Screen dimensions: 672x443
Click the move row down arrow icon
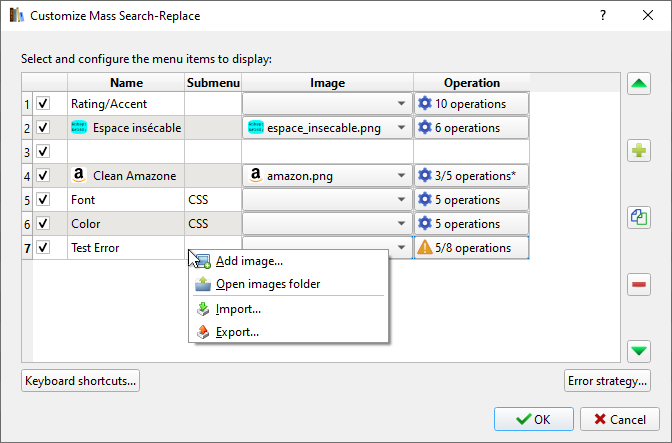click(639, 350)
